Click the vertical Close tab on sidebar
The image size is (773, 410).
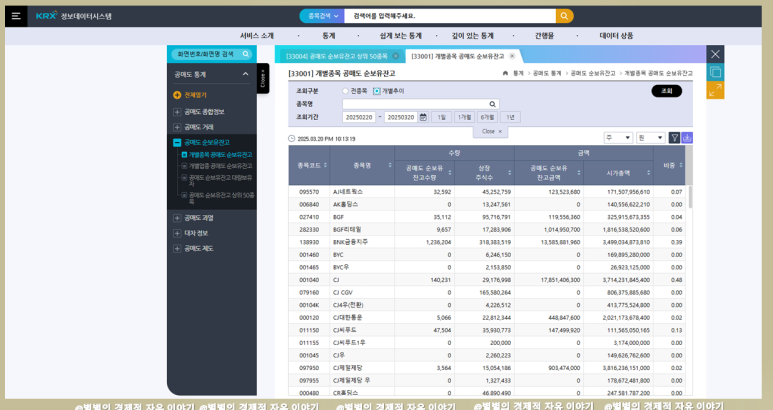click(263, 78)
